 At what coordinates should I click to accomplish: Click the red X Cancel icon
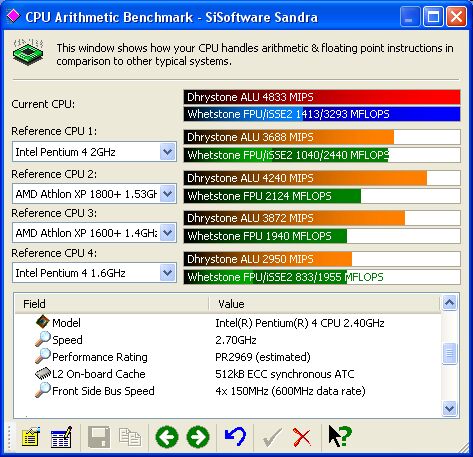pyautogui.click(x=302, y=437)
